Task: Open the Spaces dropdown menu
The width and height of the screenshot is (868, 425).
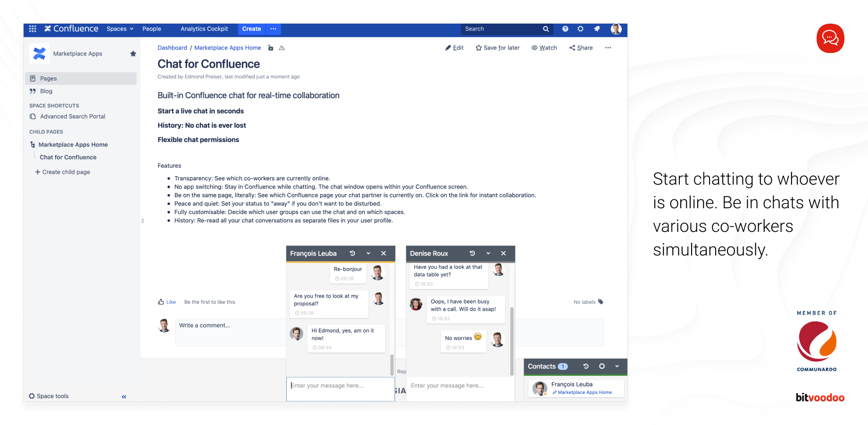Action: point(120,29)
